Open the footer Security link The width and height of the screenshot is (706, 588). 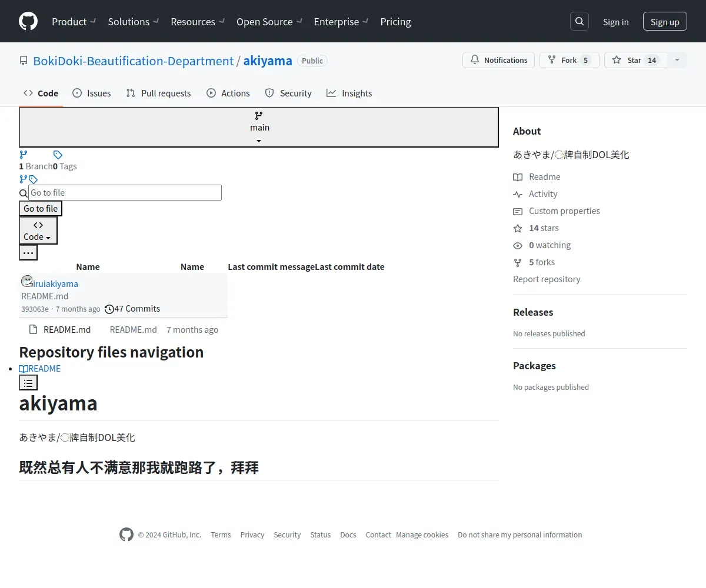click(x=287, y=534)
